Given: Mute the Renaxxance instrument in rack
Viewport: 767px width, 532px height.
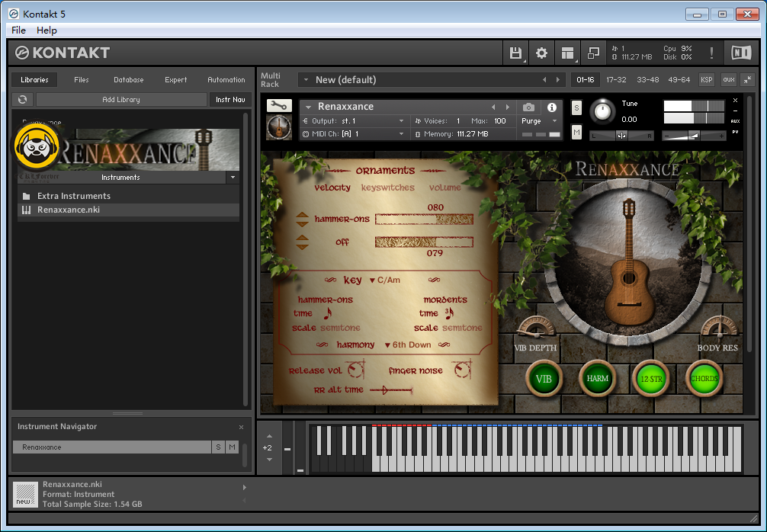Looking at the screenshot, I should [x=576, y=132].
